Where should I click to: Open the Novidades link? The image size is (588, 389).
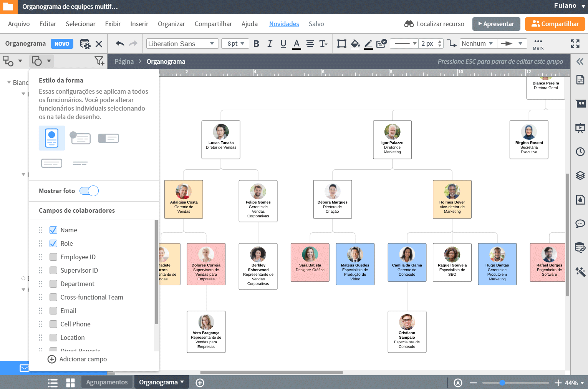pos(284,24)
